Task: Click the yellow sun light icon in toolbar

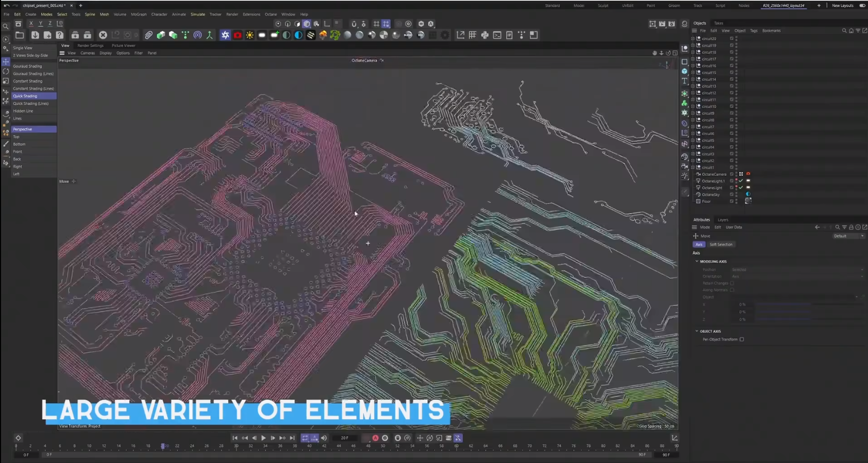Action: 250,35
